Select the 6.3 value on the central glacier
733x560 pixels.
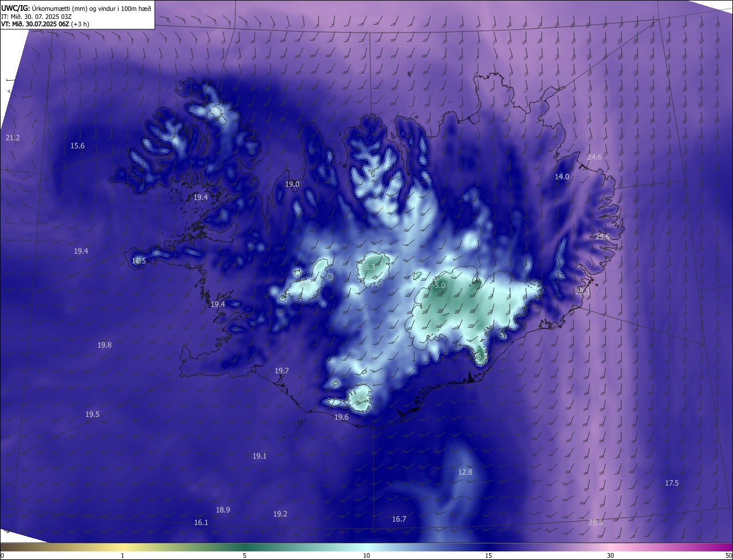[x=370, y=267]
